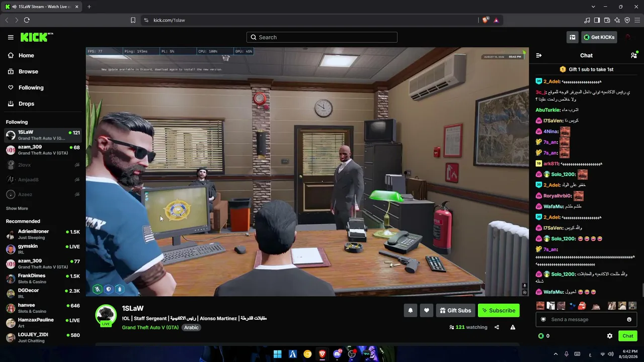Open the Brave VPN shield icon
The height and width of the screenshot is (362, 644).
(627, 20)
